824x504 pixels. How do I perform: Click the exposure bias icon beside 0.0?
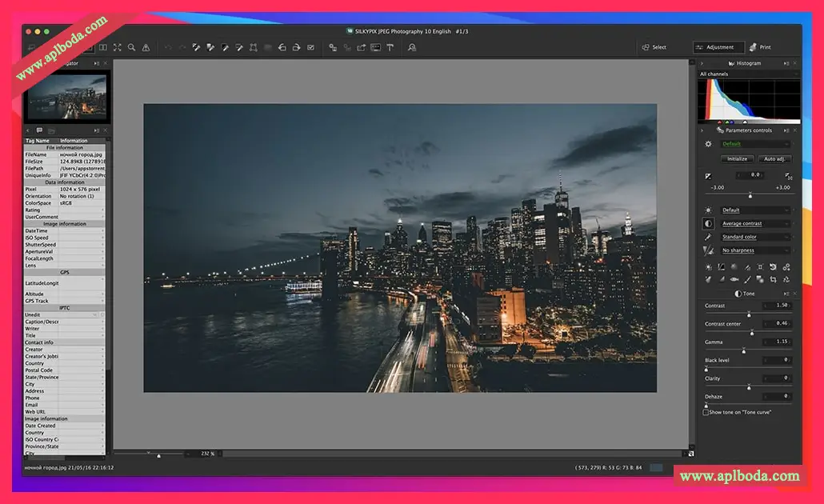(708, 175)
